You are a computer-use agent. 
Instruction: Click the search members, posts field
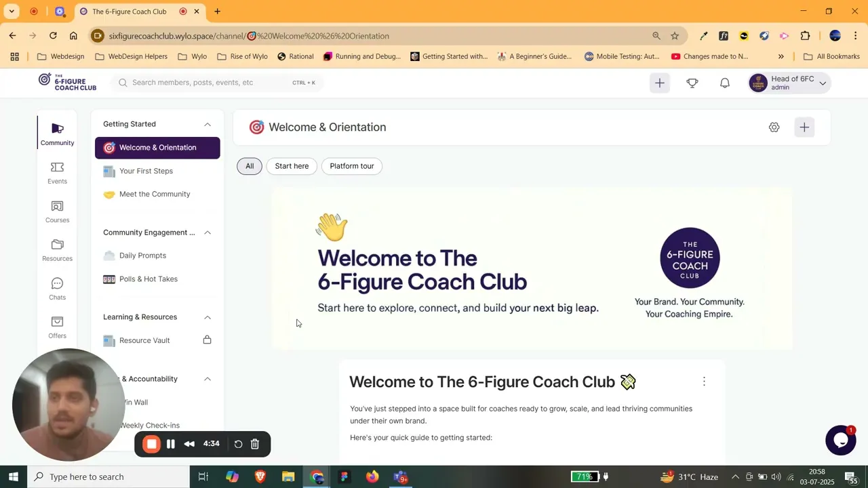pos(217,83)
